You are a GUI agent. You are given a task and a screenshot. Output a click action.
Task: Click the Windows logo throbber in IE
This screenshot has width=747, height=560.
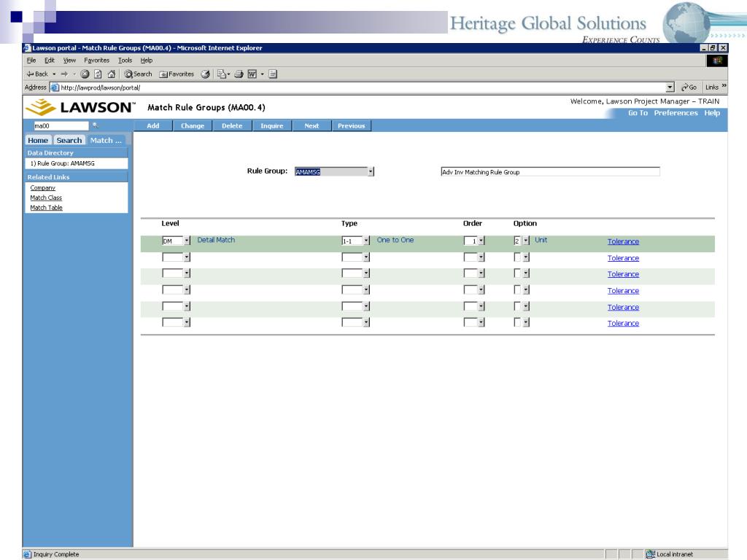click(x=717, y=61)
